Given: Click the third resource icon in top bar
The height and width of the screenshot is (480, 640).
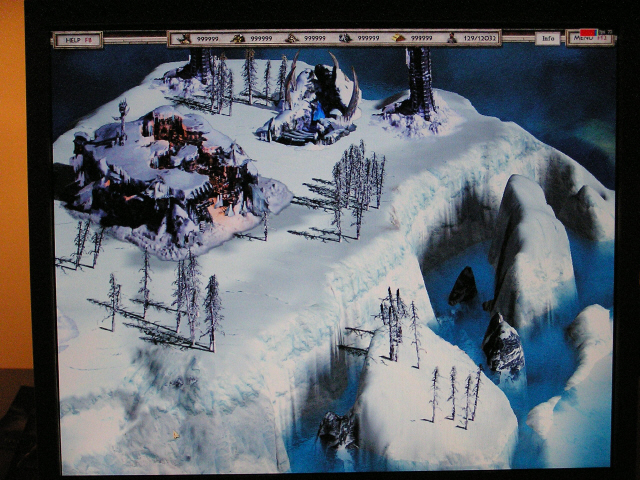Looking at the screenshot, I should point(292,39).
